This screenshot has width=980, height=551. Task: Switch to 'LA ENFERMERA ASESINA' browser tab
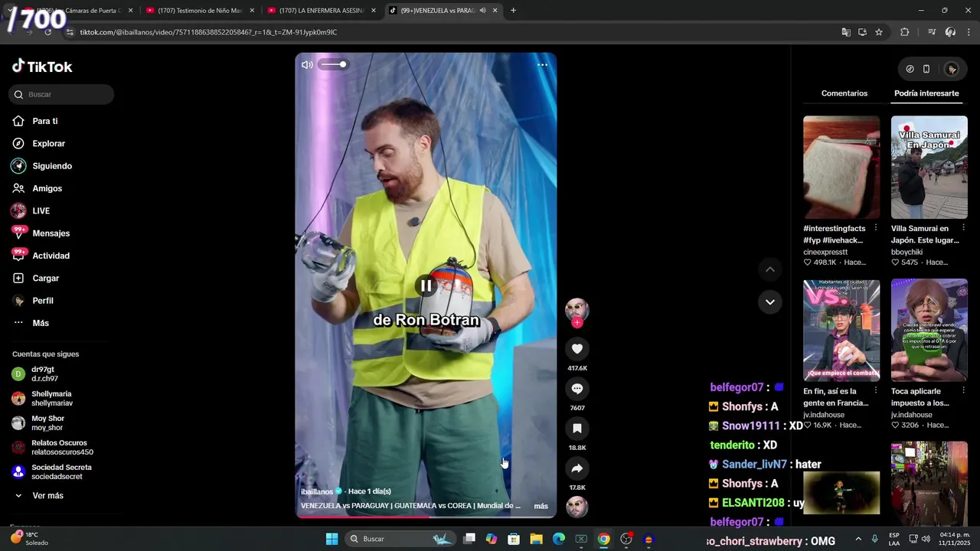pos(322,11)
